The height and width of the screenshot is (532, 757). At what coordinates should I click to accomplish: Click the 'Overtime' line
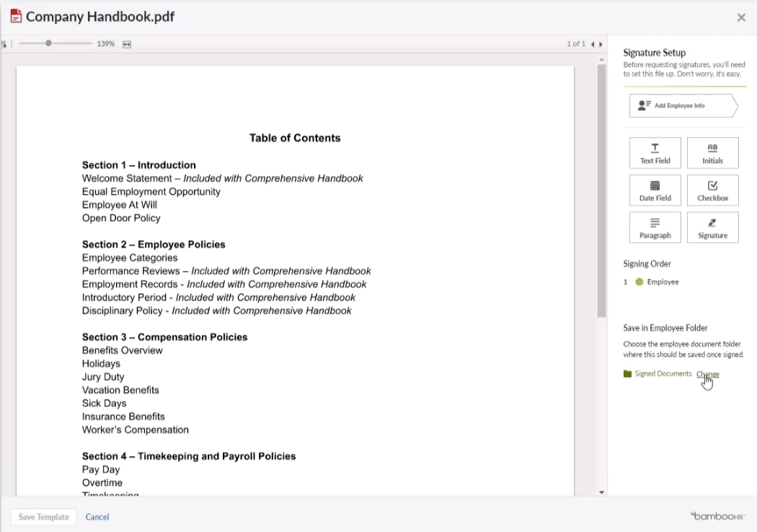(x=102, y=483)
